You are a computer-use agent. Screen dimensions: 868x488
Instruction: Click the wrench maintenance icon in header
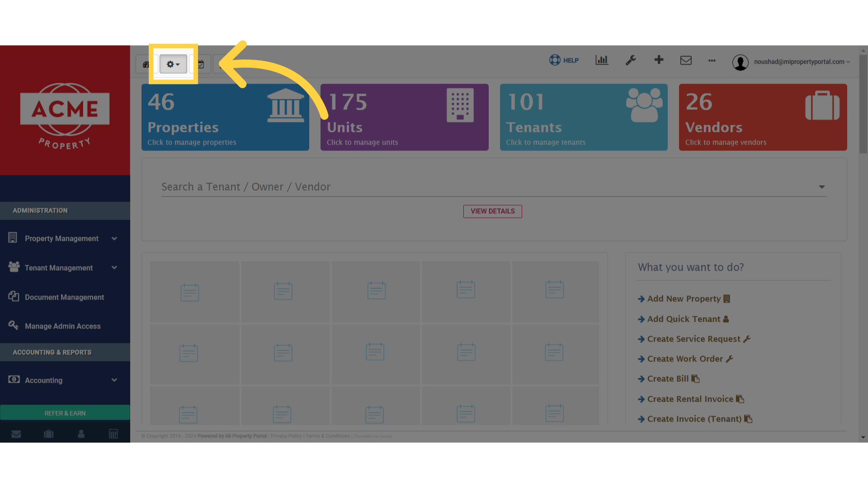(631, 60)
